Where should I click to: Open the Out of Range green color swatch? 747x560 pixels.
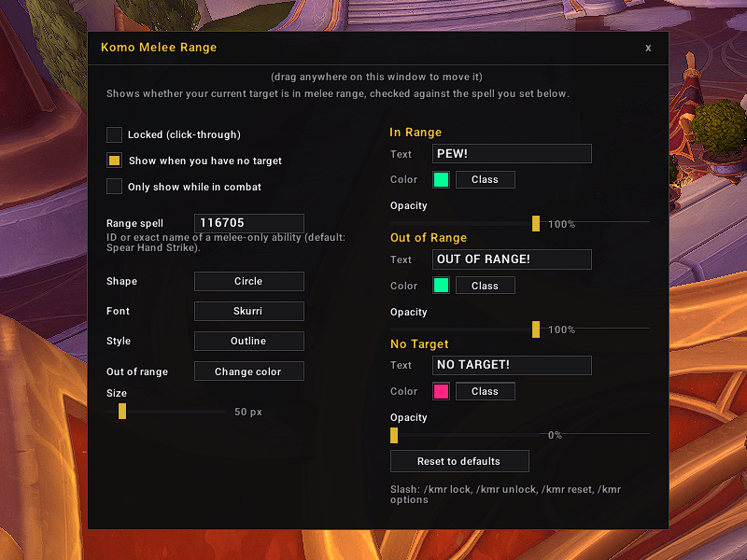point(441,286)
